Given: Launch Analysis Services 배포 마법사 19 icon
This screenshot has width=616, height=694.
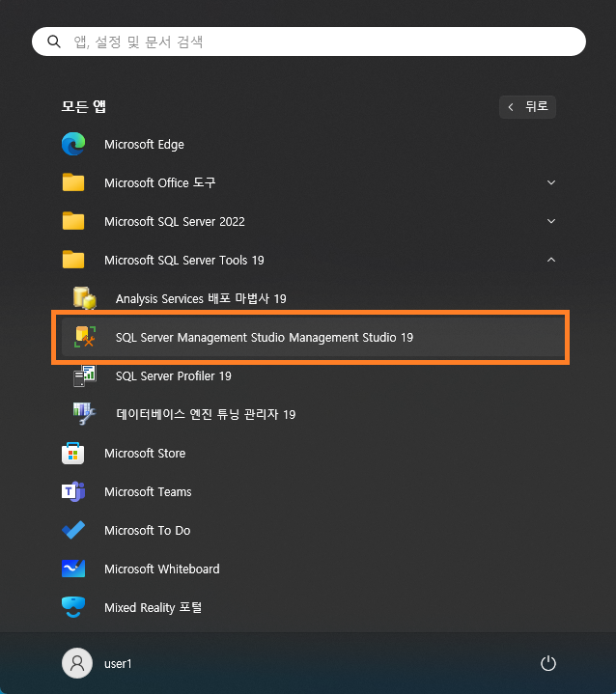Looking at the screenshot, I should point(85,298).
